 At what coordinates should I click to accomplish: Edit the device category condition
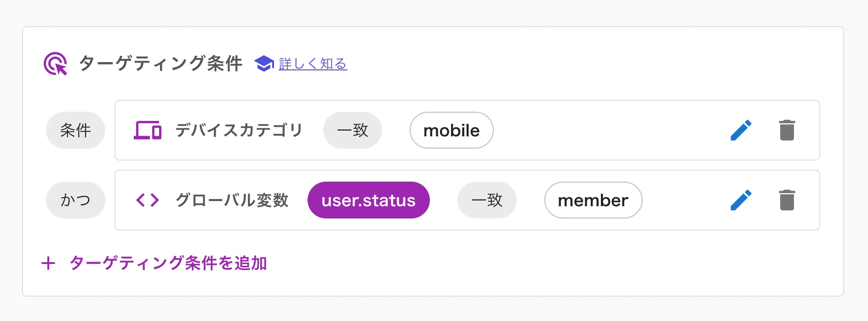coord(741,130)
